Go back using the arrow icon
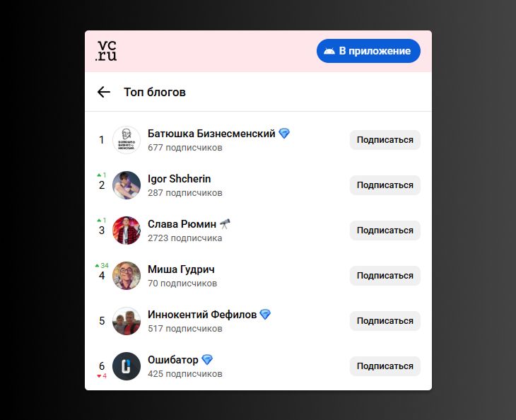Screen dimensions: 516x420 [x=104, y=92]
